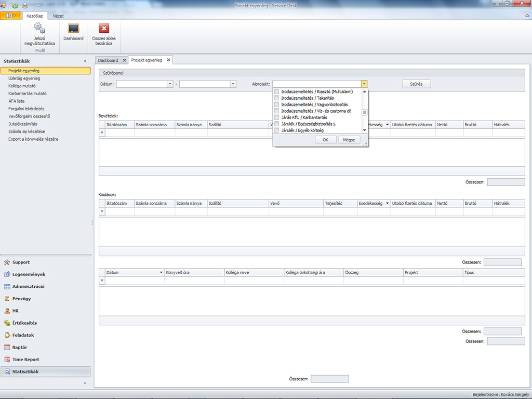This screenshot has height=399, width=532.
Task: Check Járulék / Egészségbiztosítás j. option
Action: pos(276,124)
